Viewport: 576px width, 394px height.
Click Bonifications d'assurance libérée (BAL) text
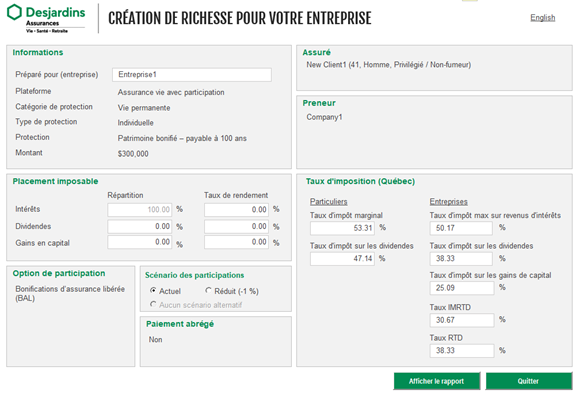(70, 293)
